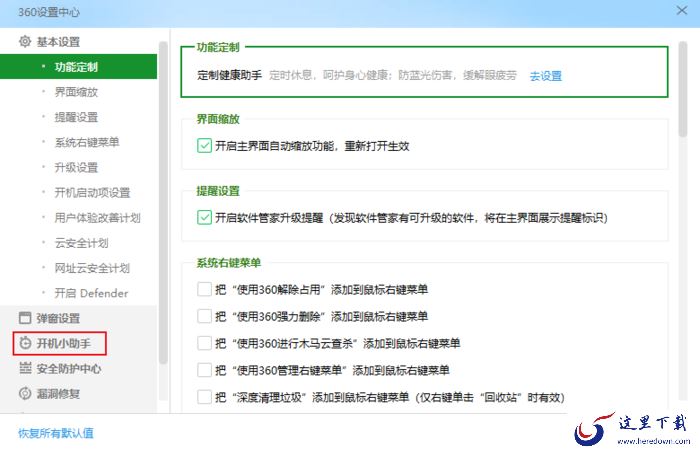Click the icon beside 漏洞修复

click(x=25, y=394)
